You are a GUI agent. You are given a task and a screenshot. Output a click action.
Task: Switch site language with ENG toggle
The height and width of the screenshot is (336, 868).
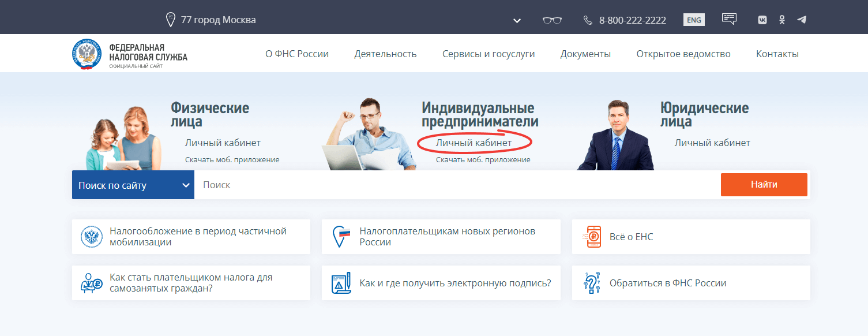(x=694, y=20)
